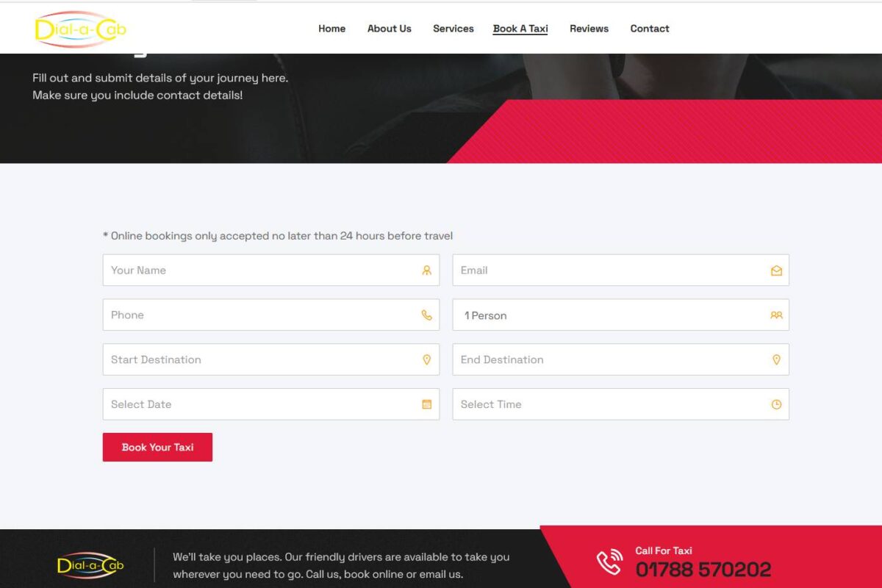Select the Services menu item
Image resolution: width=882 pixels, height=588 pixels.
coord(453,29)
